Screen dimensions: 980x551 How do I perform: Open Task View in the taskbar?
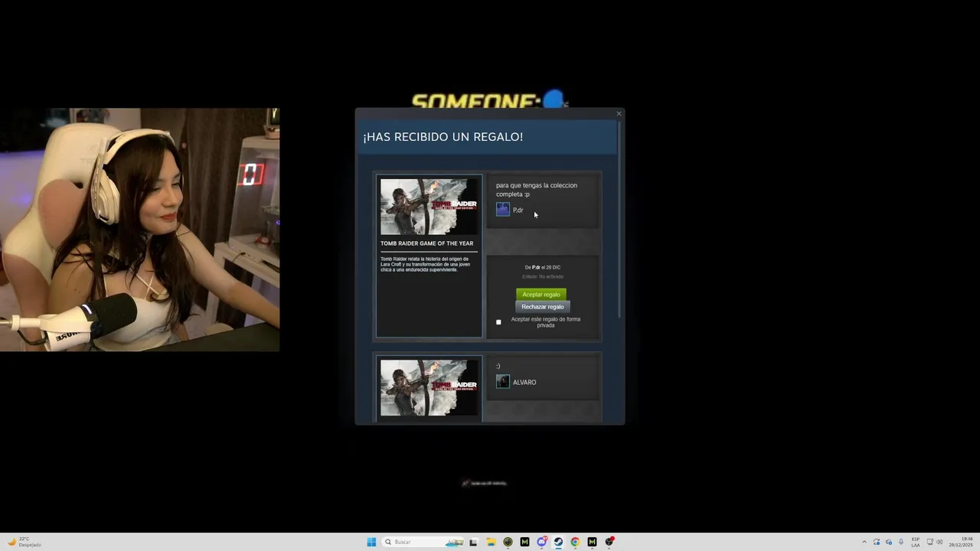click(473, 542)
